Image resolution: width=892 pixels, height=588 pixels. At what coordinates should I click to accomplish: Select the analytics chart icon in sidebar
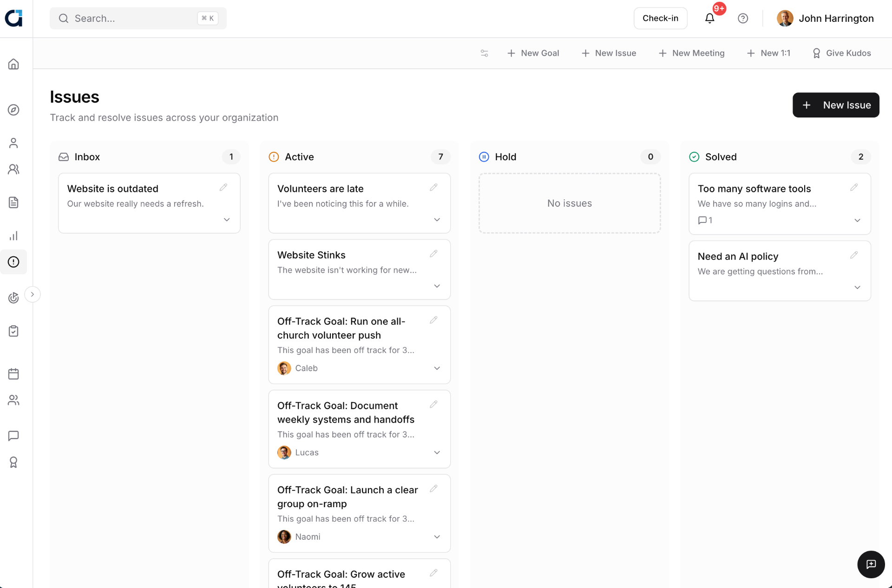click(x=13, y=235)
